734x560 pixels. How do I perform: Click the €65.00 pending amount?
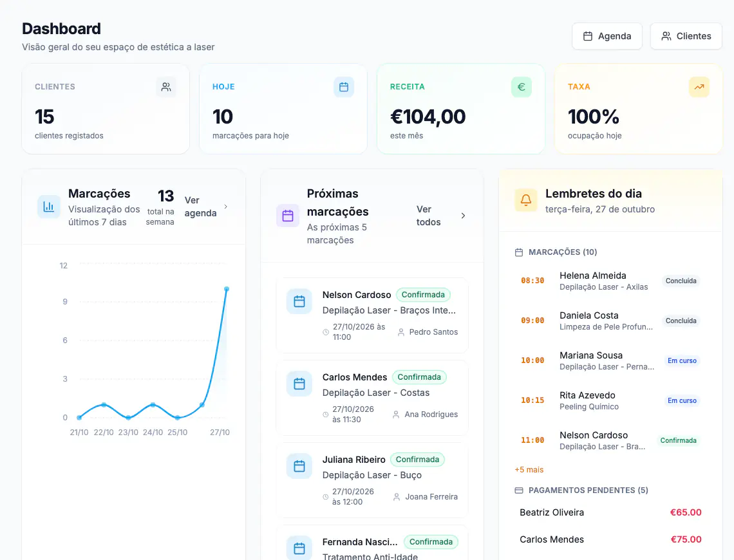(686, 512)
